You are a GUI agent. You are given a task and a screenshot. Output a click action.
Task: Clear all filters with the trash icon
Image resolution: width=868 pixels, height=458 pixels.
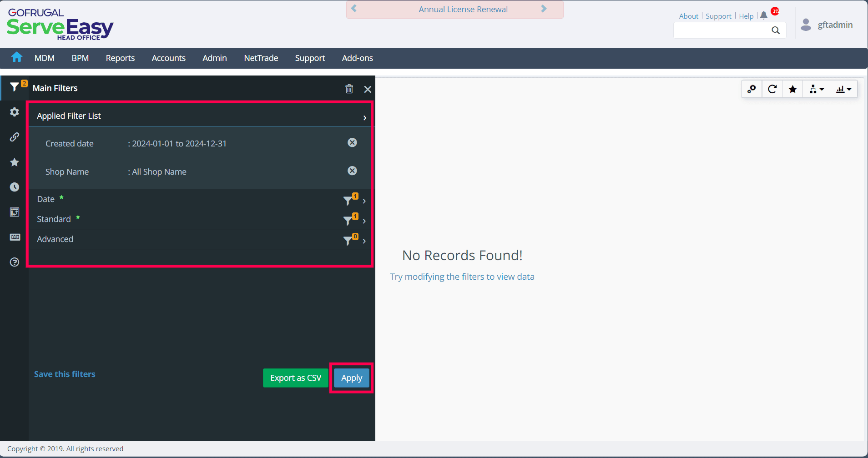tap(349, 89)
